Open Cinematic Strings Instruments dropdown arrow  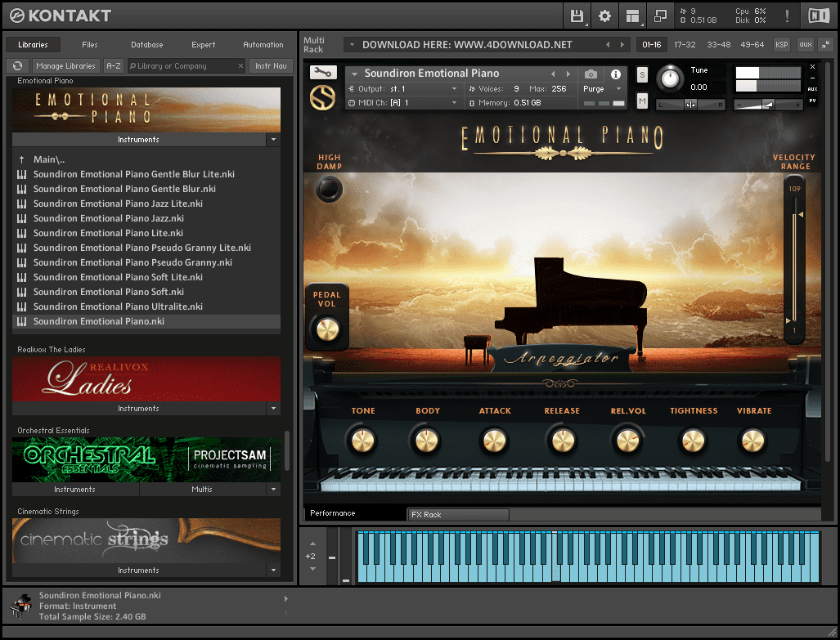pyautogui.click(x=274, y=570)
